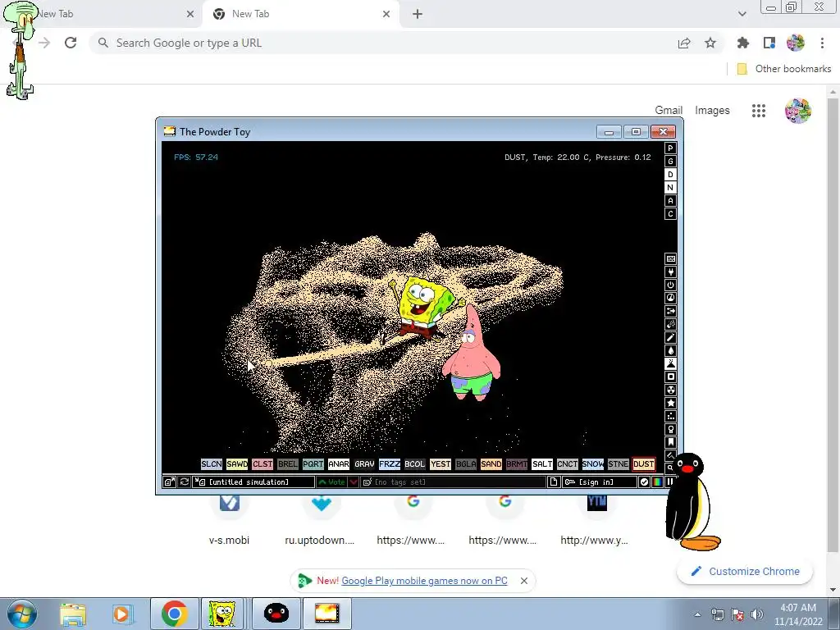Open Chrome extensions puzzle icon
The height and width of the screenshot is (630, 840).
(x=742, y=43)
